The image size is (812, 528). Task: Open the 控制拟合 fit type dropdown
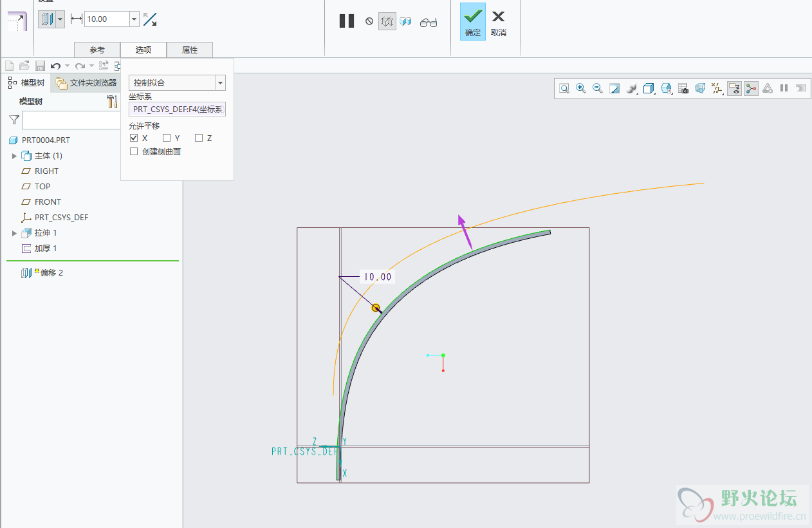point(177,83)
